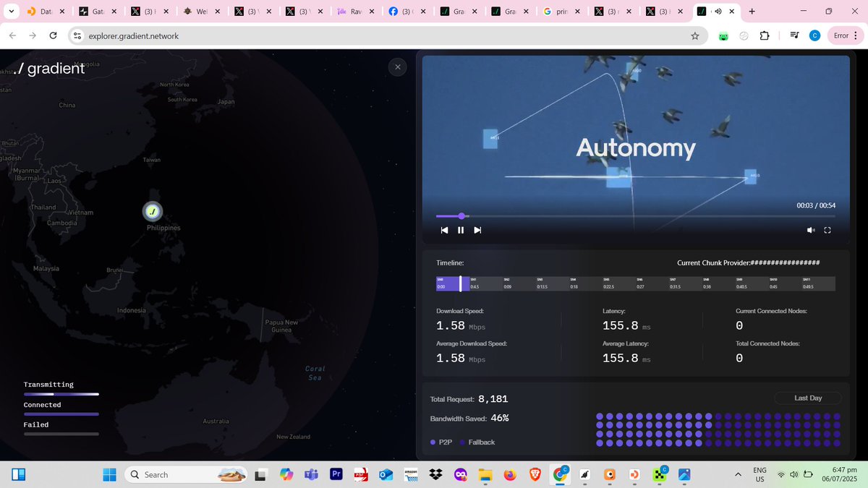Open Chrome tab search dropdown arrow

(11, 12)
